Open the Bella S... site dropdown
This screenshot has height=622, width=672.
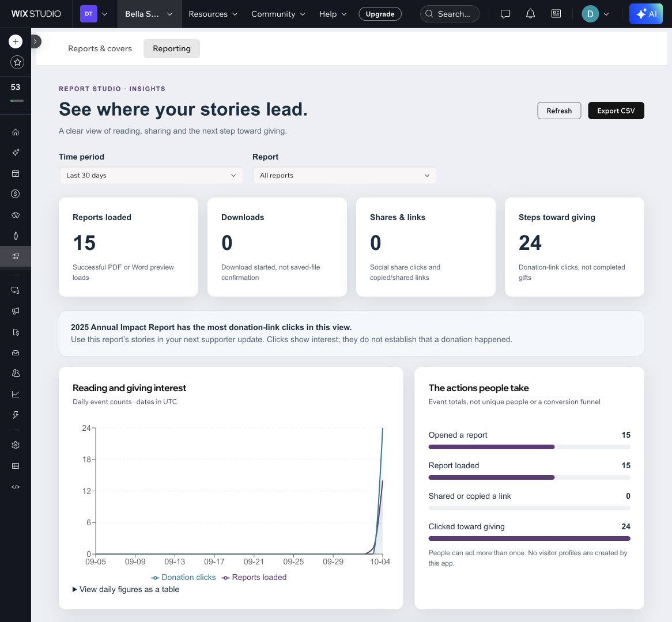click(149, 14)
